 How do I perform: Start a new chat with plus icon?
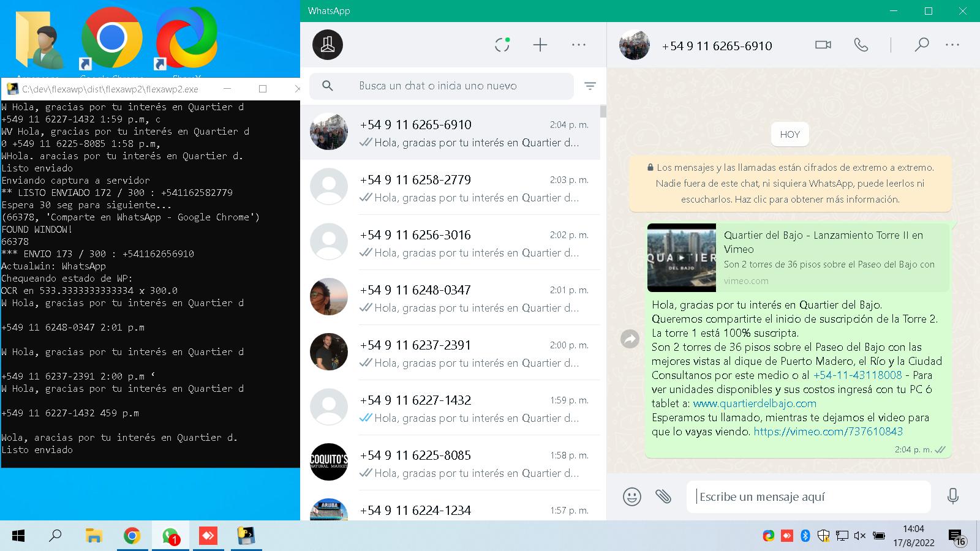point(540,45)
